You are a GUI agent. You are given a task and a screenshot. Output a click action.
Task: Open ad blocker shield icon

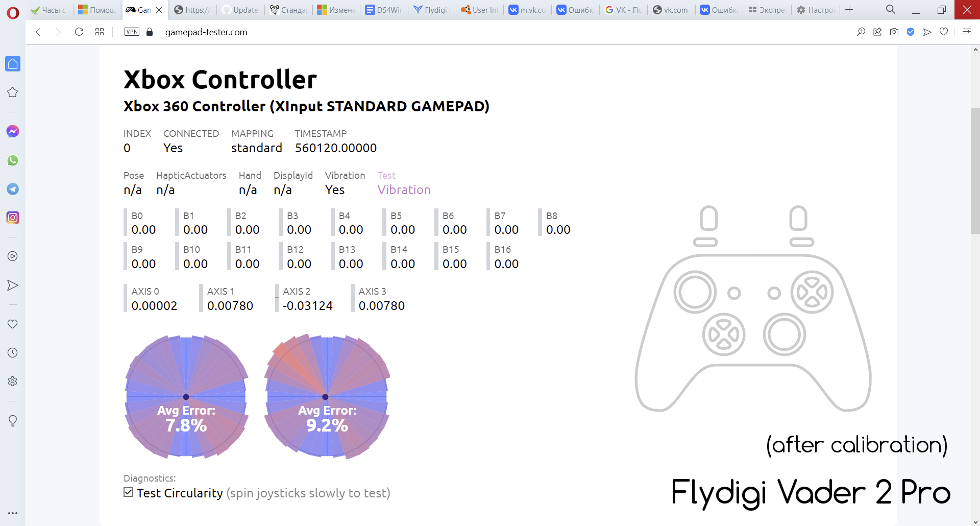point(911,32)
